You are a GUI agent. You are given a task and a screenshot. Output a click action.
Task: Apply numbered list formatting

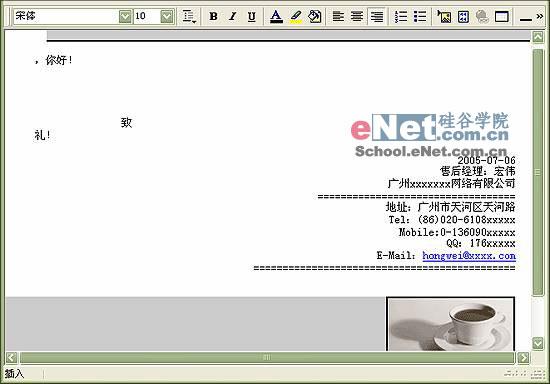coord(401,16)
